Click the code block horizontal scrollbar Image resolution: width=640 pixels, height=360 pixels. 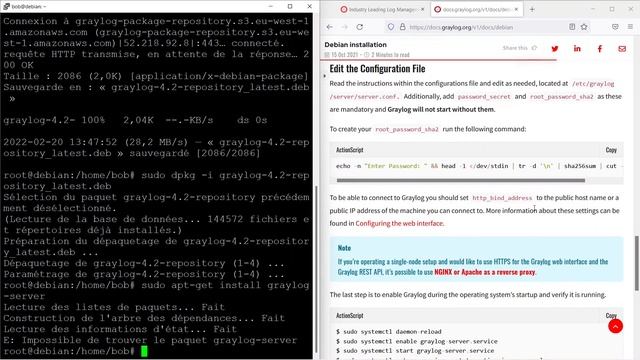click(460, 180)
